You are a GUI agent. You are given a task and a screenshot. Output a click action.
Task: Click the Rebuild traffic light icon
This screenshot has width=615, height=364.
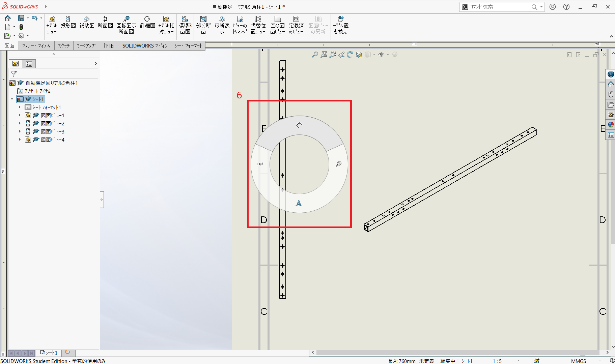pos(21,27)
